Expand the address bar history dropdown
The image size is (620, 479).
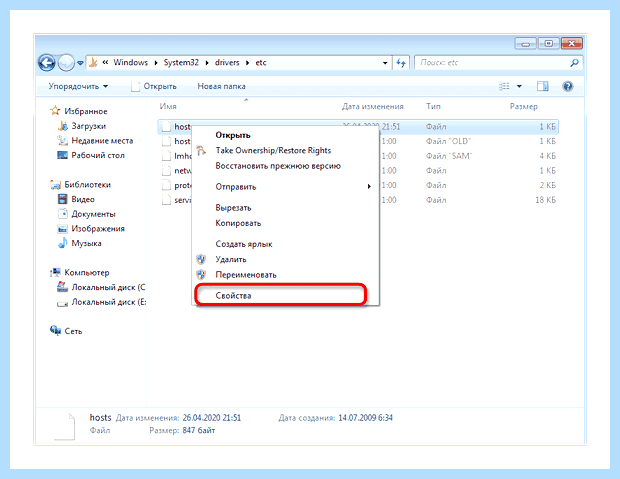385,63
